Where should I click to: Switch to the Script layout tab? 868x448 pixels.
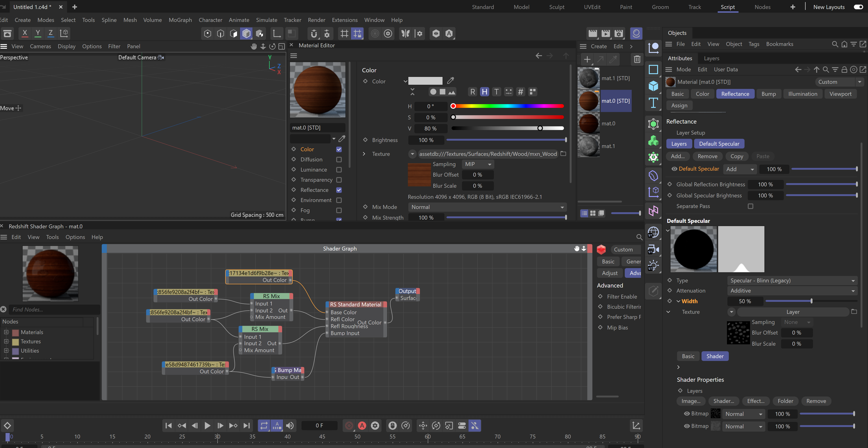pyautogui.click(x=727, y=7)
